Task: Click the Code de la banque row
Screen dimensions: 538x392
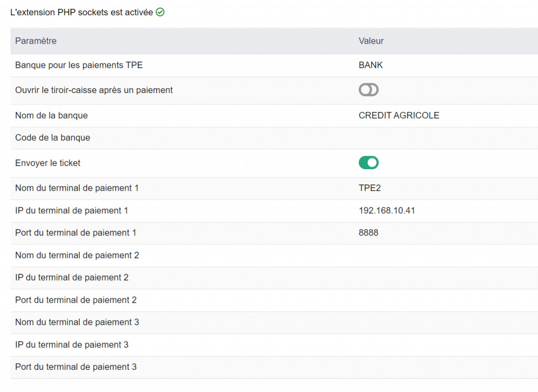Action: [274, 138]
